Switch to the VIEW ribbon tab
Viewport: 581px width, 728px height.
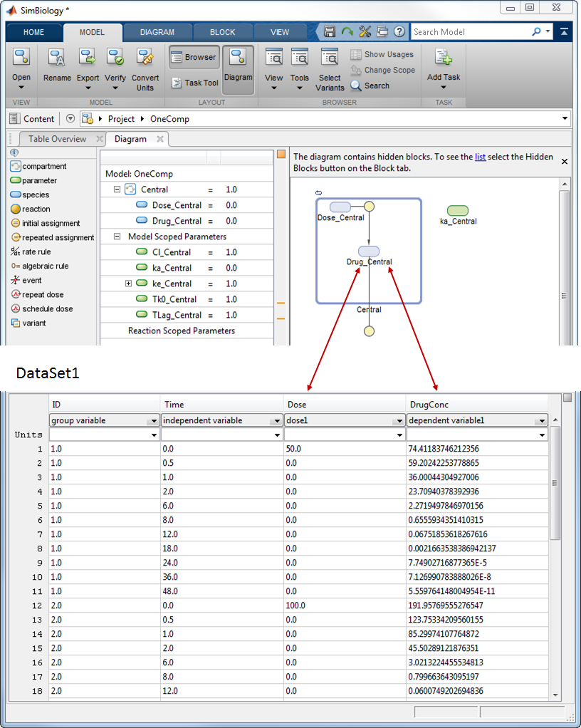click(x=280, y=32)
